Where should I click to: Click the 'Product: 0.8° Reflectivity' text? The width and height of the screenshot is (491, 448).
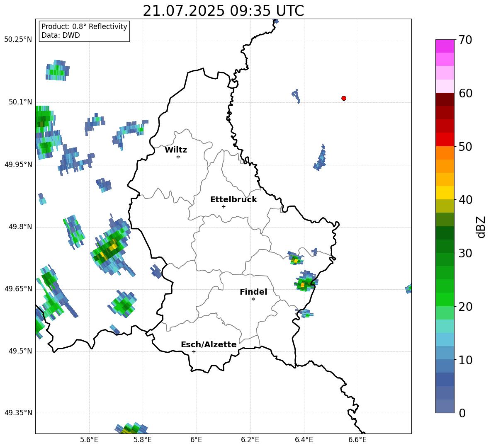click(x=84, y=26)
